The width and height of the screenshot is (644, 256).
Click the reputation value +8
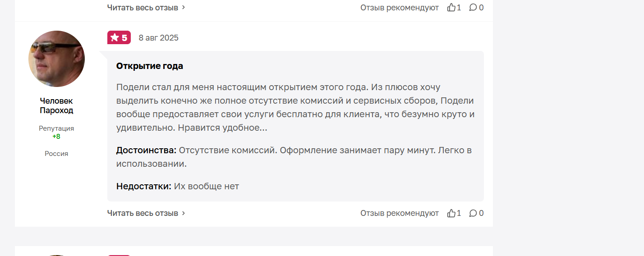coord(56,137)
